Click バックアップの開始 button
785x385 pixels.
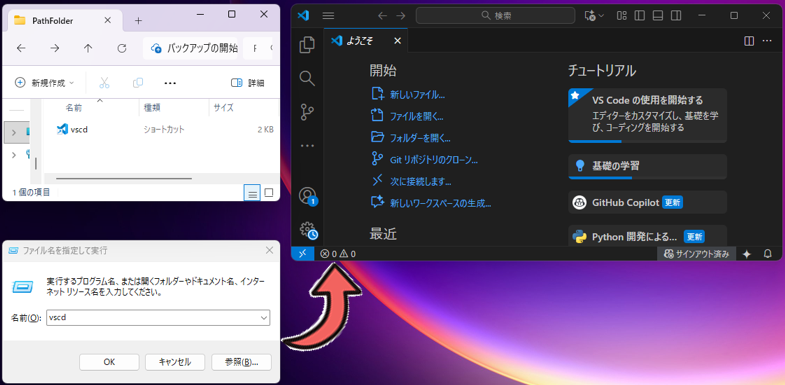click(195, 48)
